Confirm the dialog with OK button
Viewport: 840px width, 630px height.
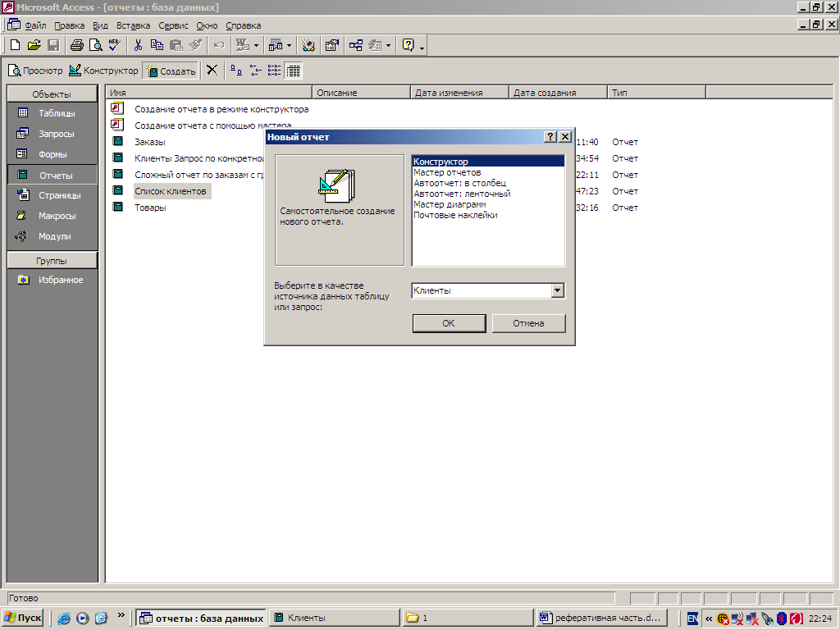click(449, 323)
